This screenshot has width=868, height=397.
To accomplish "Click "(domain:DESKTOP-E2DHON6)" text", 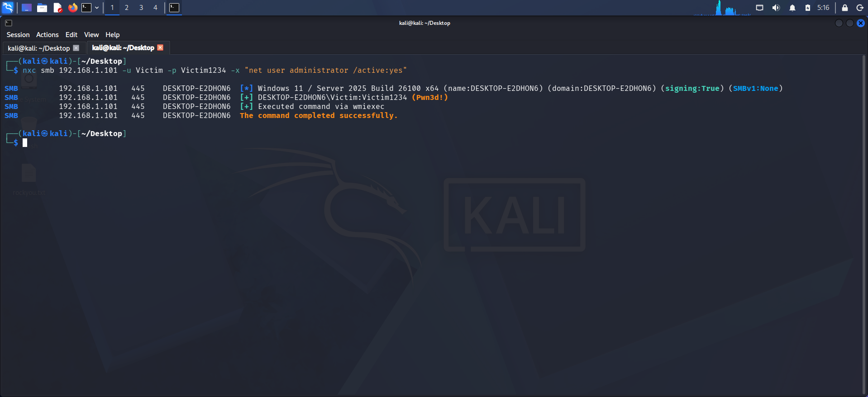I will pos(602,89).
